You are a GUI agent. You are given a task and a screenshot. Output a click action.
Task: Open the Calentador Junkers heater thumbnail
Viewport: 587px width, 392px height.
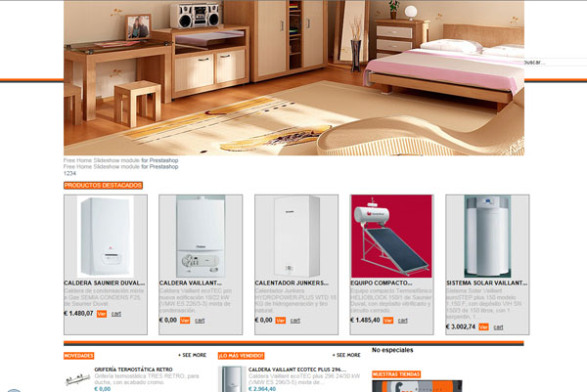[296, 237]
